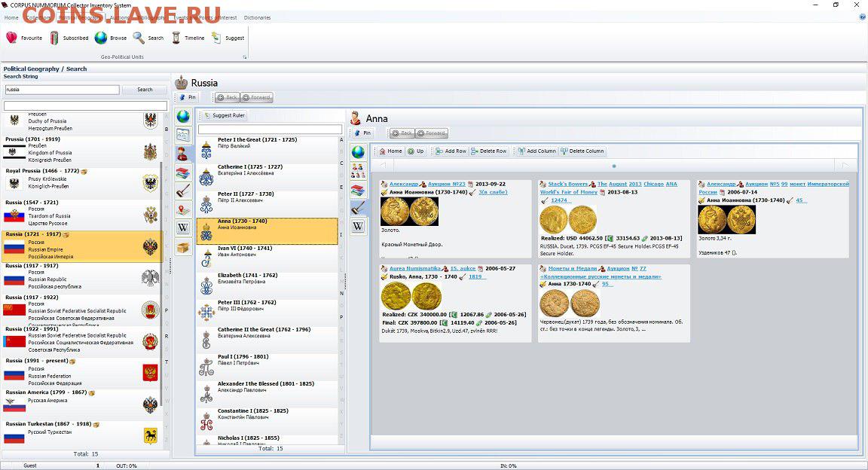Open the details card icon in Russia's sidebar
This screenshot has height=470, width=868.
pos(183,135)
